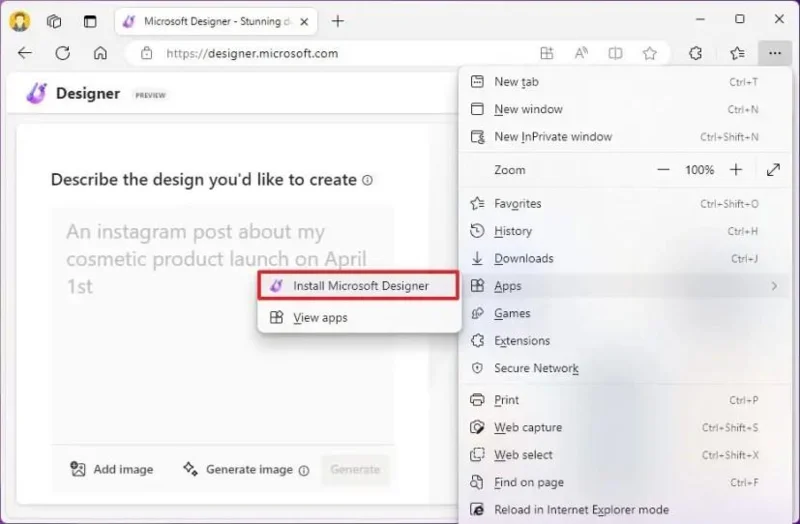
Task: Click the Generate button
Action: pyautogui.click(x=355, y=469)
